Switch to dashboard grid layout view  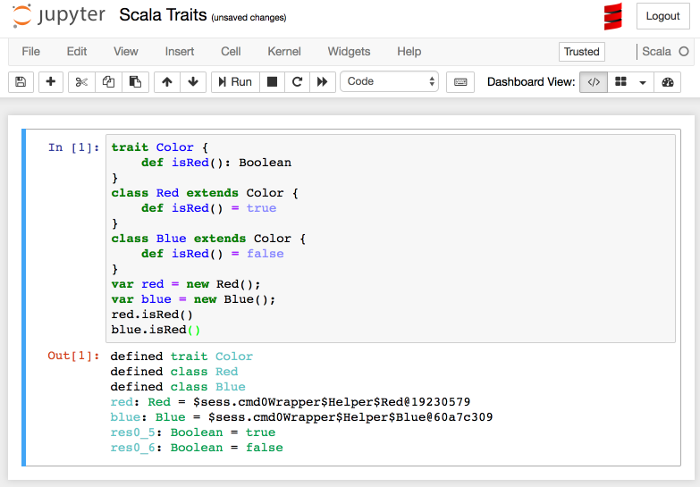(621, 82)
